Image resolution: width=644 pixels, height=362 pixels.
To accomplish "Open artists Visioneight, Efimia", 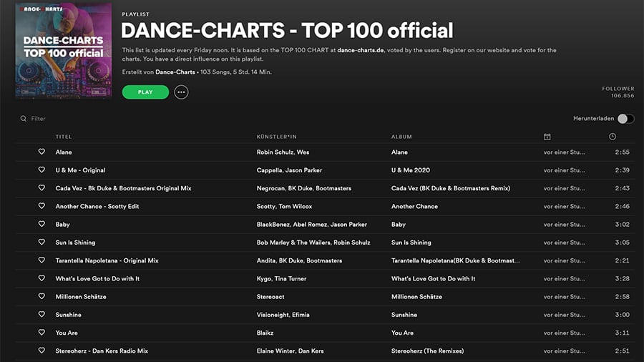I will 283,314.
